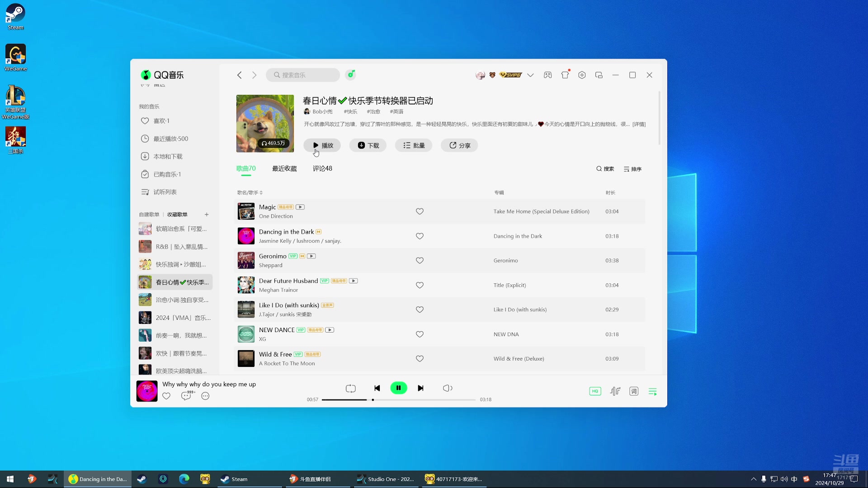Open the game center controller icon
Screen dimensions: 868x488
point(547,75)
